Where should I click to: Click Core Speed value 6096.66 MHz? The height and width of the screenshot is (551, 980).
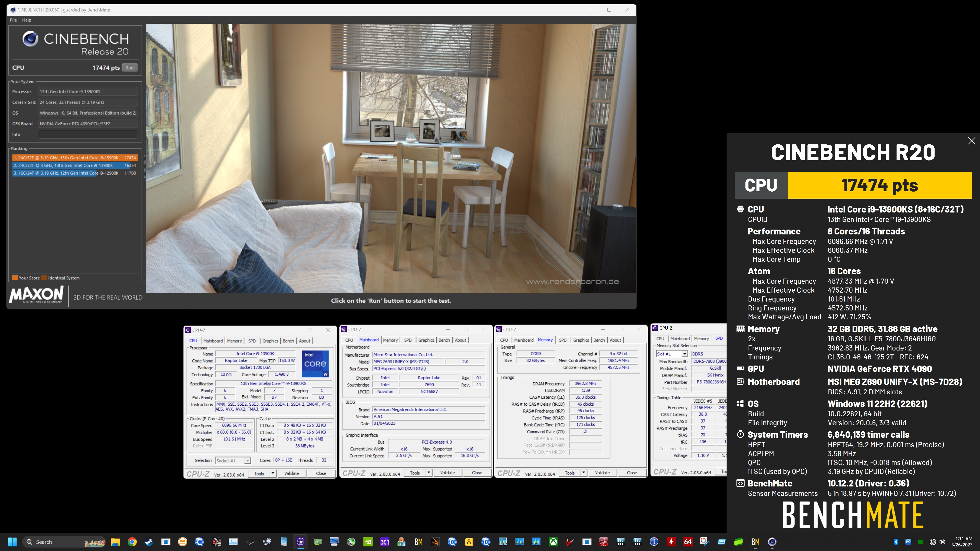click(234, 425)
